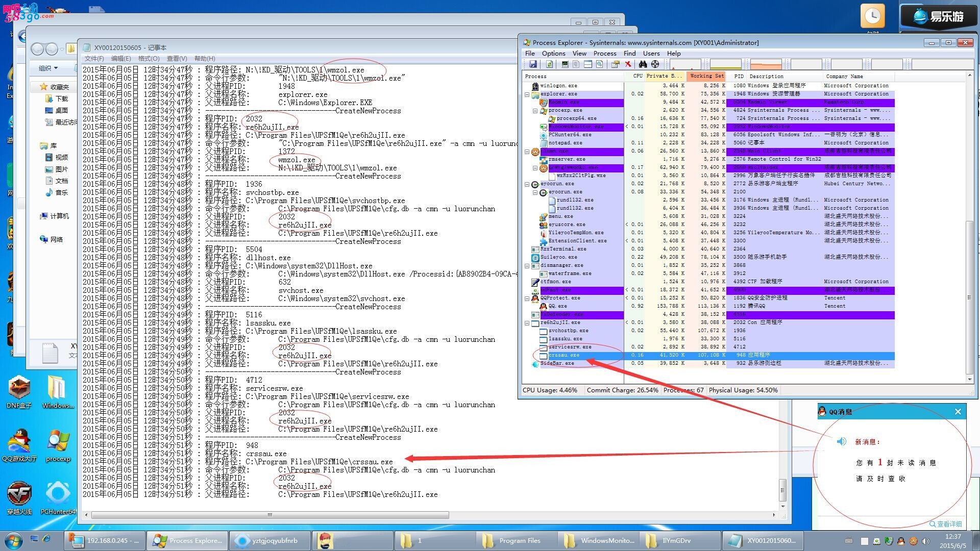Collapse the QQProtect.exe tree node
Image resolution: width=980 pixels, height=551 pixels.
tap(527, 298)
